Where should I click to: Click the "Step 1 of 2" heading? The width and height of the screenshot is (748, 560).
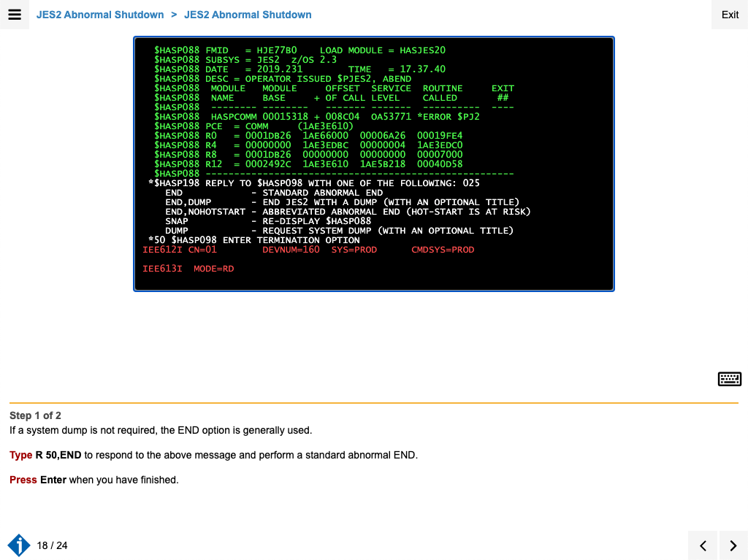[x=35, y=415]
